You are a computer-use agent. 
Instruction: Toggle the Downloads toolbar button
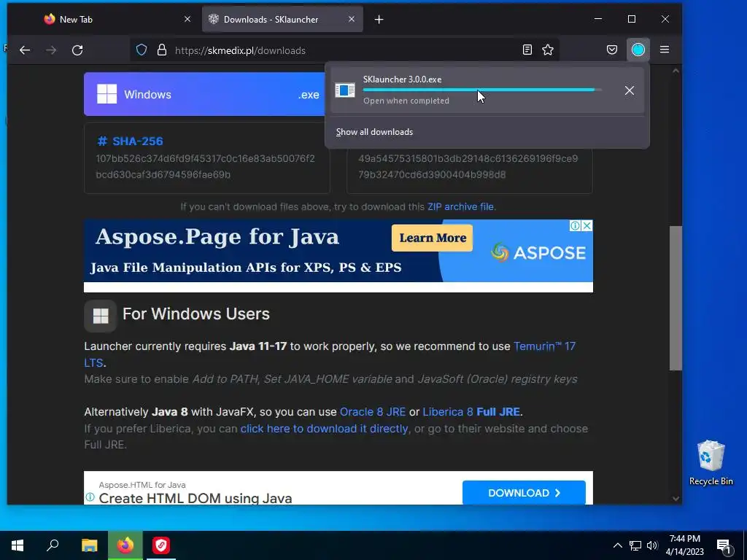[638, 50]
